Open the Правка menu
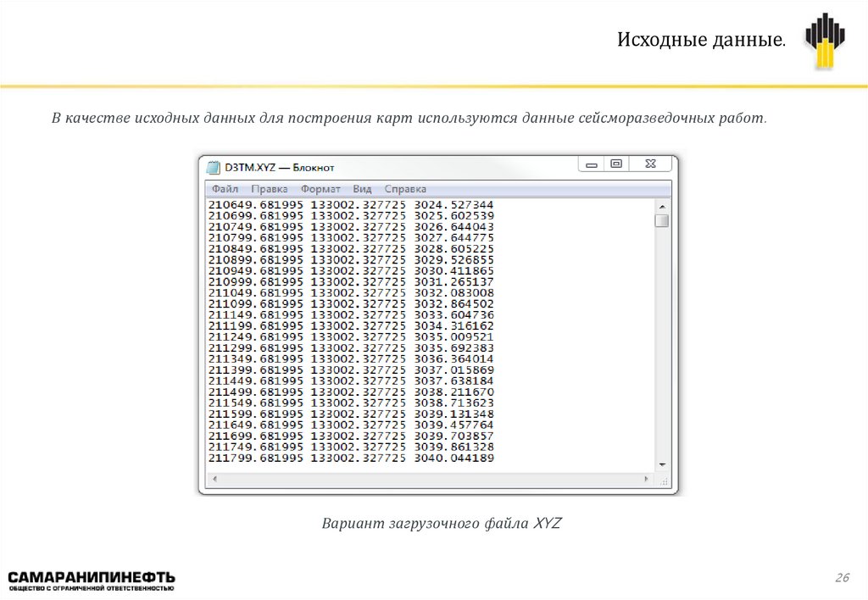This screenshot has height=600, width=868. 269,189
